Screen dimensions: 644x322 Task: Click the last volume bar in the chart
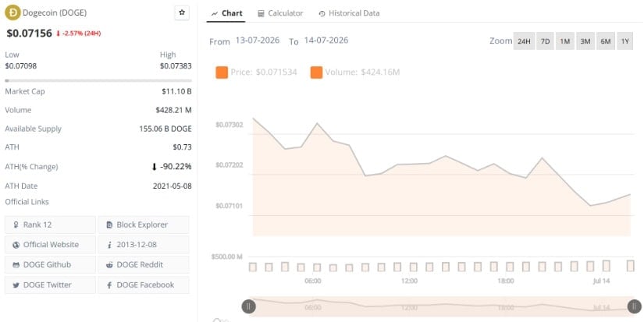[x=631, y=265]
